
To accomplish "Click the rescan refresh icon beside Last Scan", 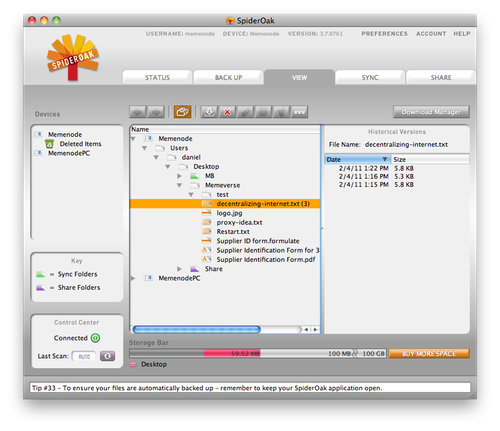I will (x=107, y=356).
